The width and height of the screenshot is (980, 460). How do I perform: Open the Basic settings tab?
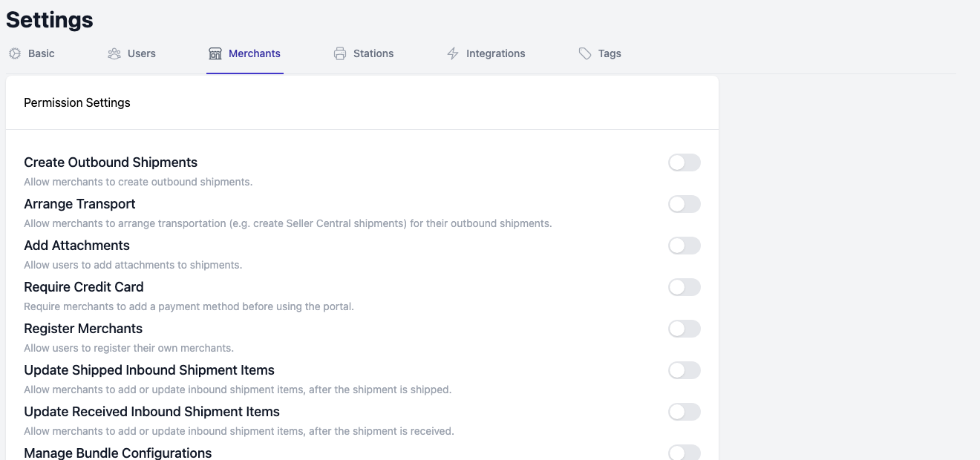point(32,53)
